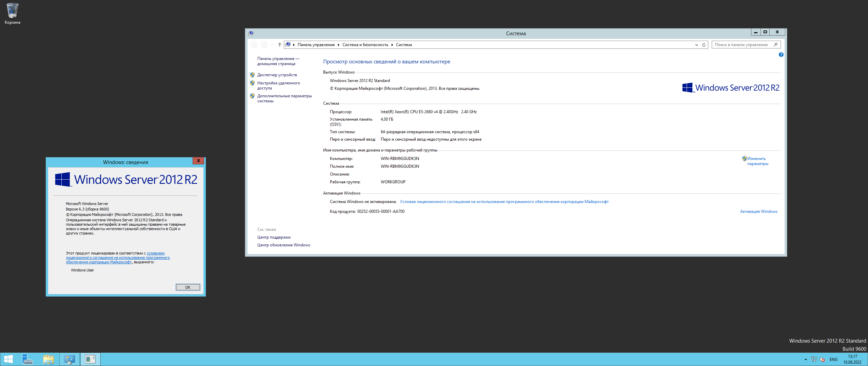Click Версия 6.3 (сборка 9600) text
The width and height of the screenshot is (868, 366).
[x=87, y=209]
